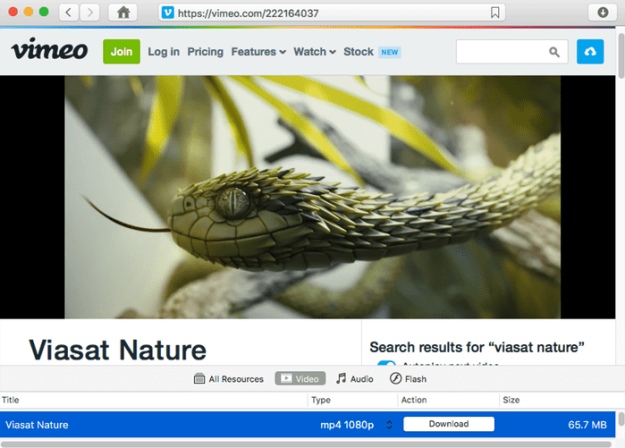Click the resource list horizontal scrollbar
This screenshot has width=625, height=448.
pos(306,444)
